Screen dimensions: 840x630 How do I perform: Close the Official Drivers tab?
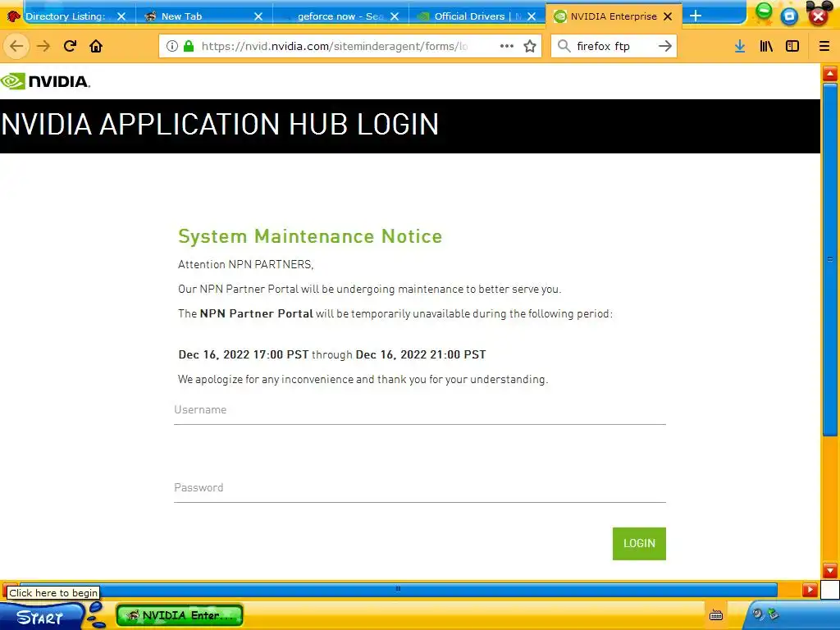point(532,16)
